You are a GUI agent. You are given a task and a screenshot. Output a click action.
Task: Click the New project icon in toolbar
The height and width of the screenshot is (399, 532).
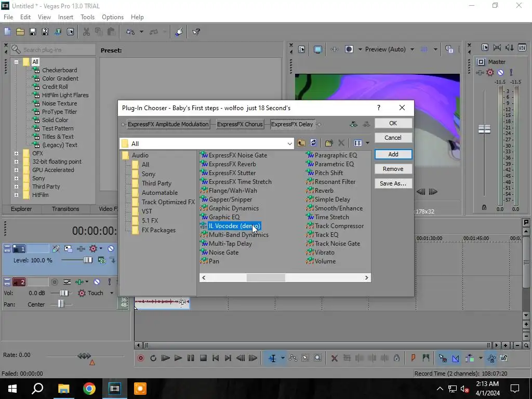(7, 32)
